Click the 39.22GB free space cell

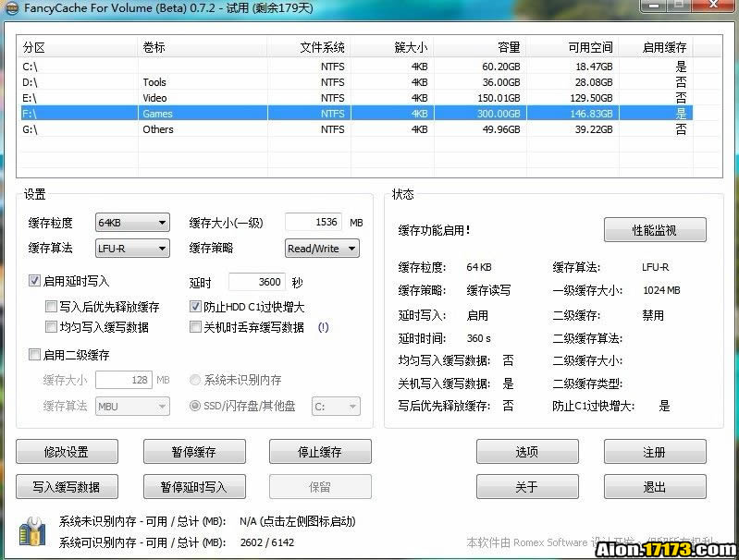(594, 129)
